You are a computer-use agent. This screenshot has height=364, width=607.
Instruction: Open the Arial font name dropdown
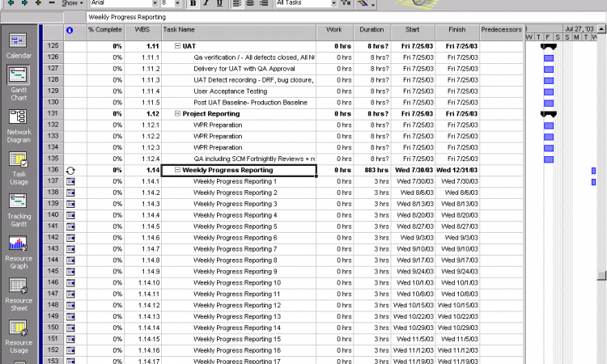pos(154,4)
